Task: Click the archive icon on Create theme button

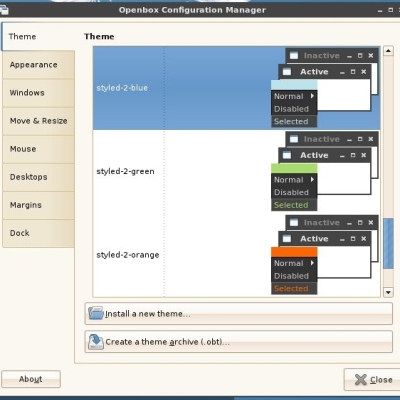Action: tap(96, 342)
